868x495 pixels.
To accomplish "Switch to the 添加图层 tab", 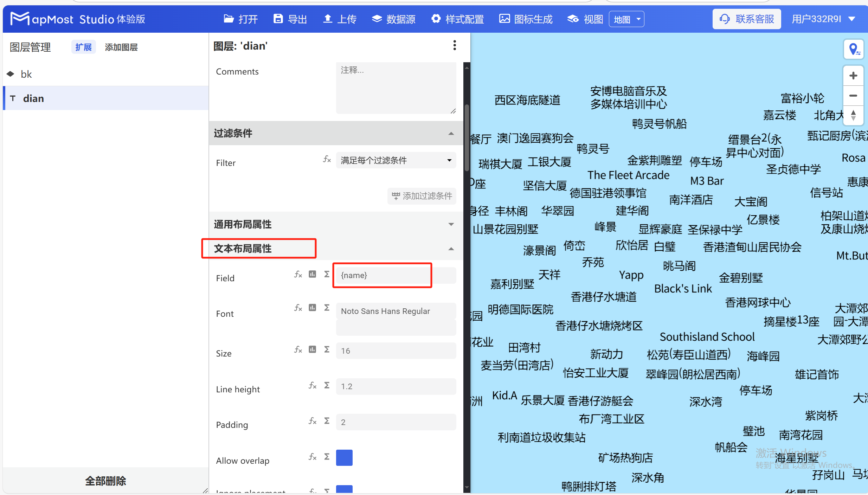I will (121, 47).
